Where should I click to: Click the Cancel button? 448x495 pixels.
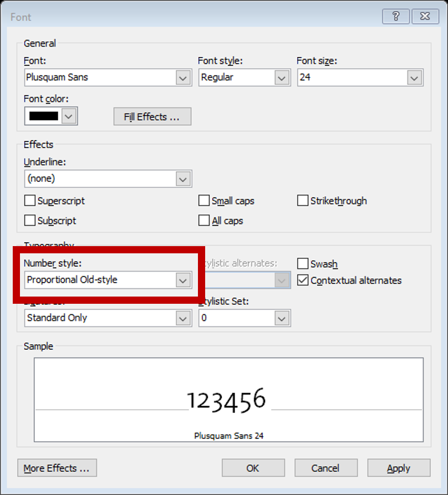coord(326,468)
